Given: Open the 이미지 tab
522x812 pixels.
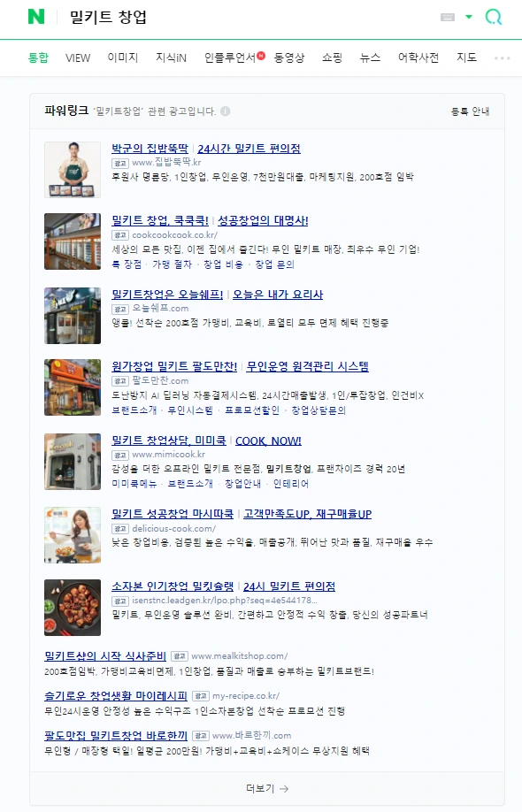Looking at the screenshot, I should (x=123, y=57).
